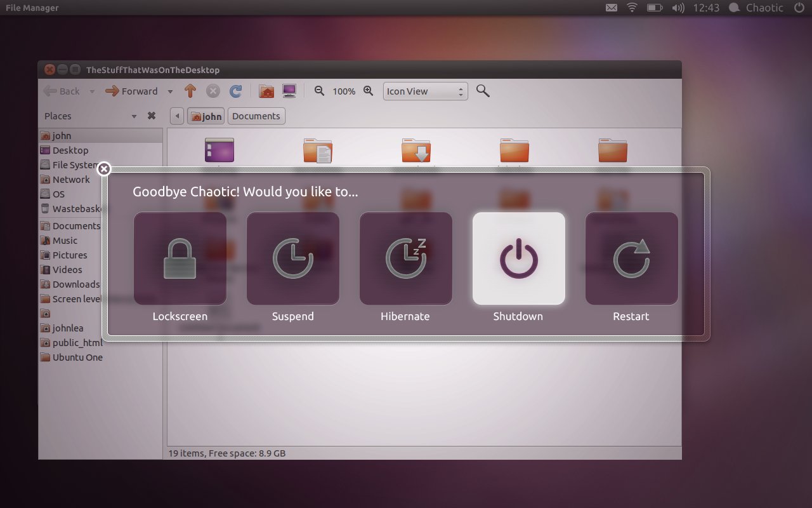This screenshot has width=812, height=508.
Task: Select the Suspend clock option
Action: point(293,258)
